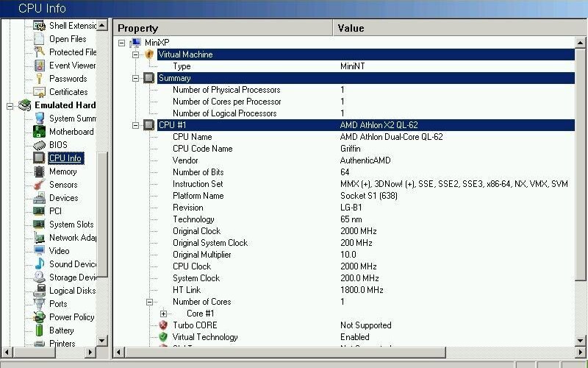
Task: Click the Power Policy icon
Action: tap(40, 317)
